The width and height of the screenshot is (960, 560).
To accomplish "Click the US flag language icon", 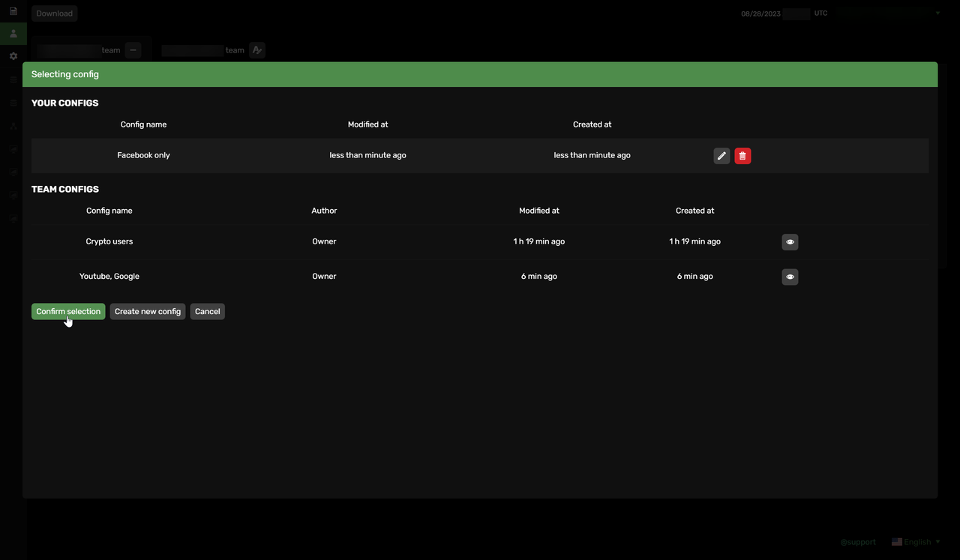I will pos(896,542).
